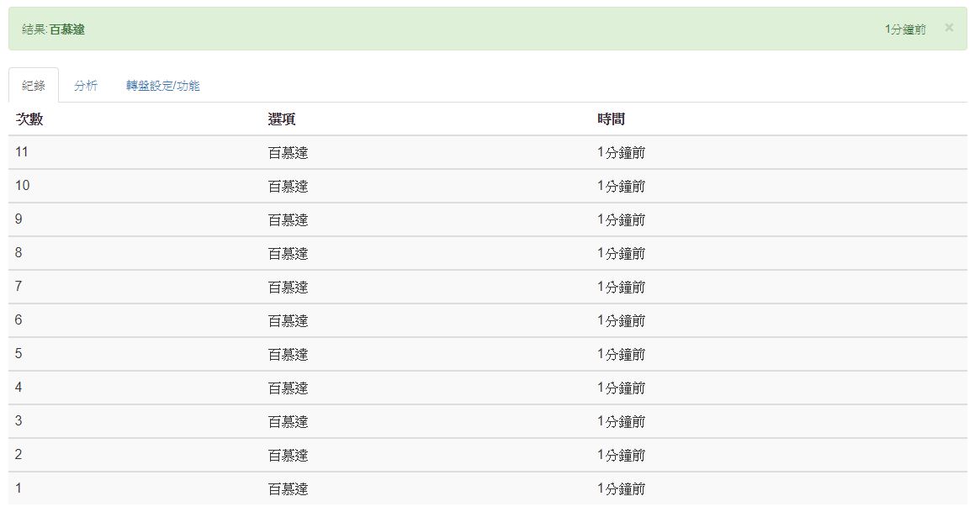Open the 轉盤設定/功能 tab
The height and width of the screenshot is (512, 980).
162,86
